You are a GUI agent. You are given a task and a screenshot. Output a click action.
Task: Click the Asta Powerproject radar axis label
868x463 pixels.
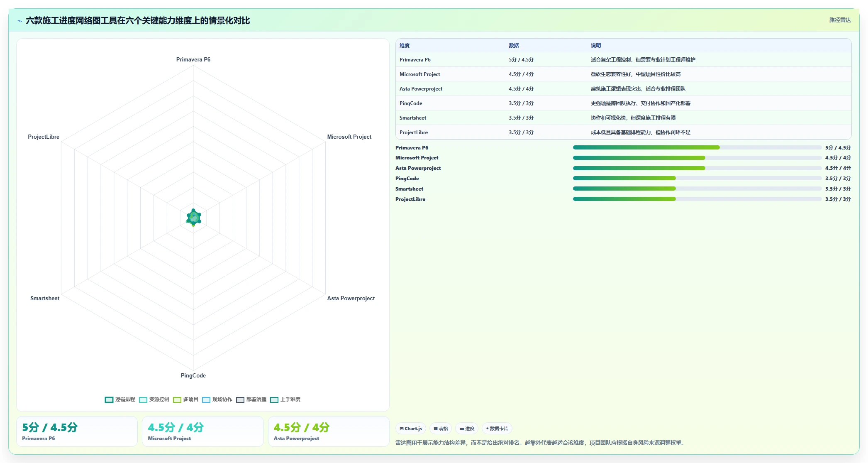pos(351,298)
